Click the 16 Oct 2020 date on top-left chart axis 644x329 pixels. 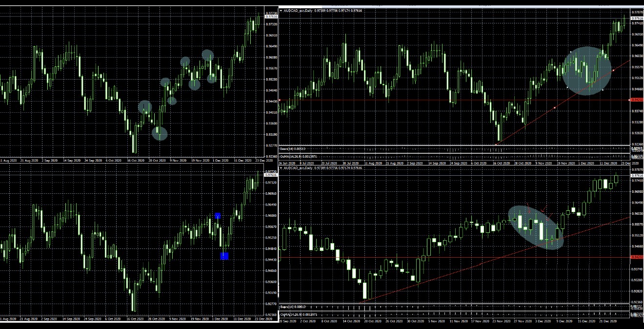pos(136,160)
